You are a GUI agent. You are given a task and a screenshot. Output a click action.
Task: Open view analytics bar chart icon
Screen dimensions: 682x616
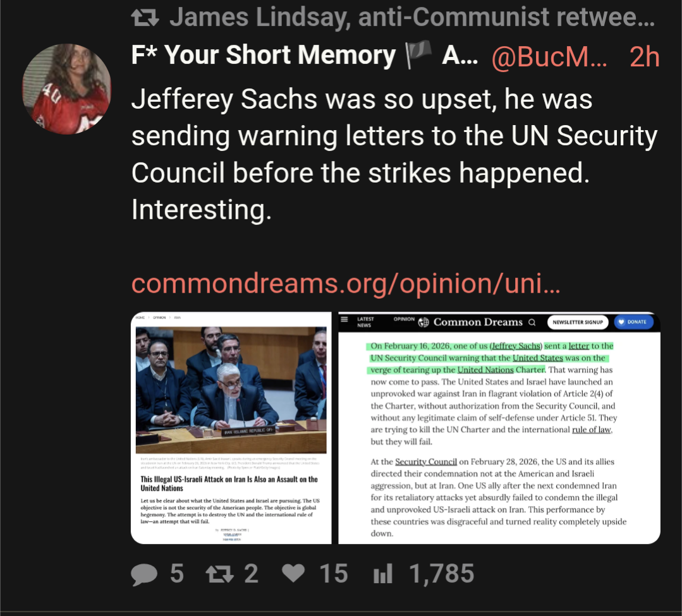(x=383, y=574)
